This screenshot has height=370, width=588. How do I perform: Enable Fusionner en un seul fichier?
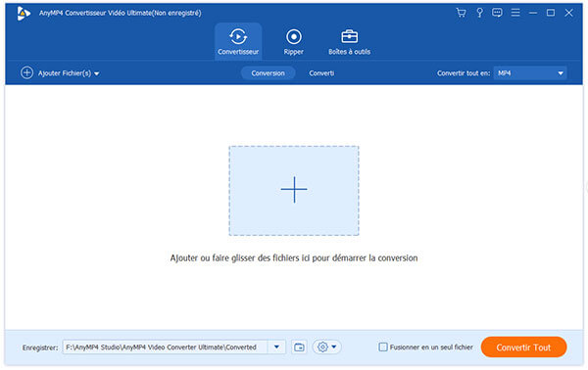click(x=383, y=347)
